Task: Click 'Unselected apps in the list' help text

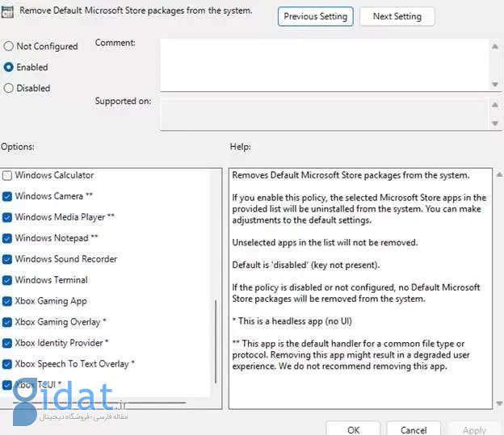Action: point(325,243)
